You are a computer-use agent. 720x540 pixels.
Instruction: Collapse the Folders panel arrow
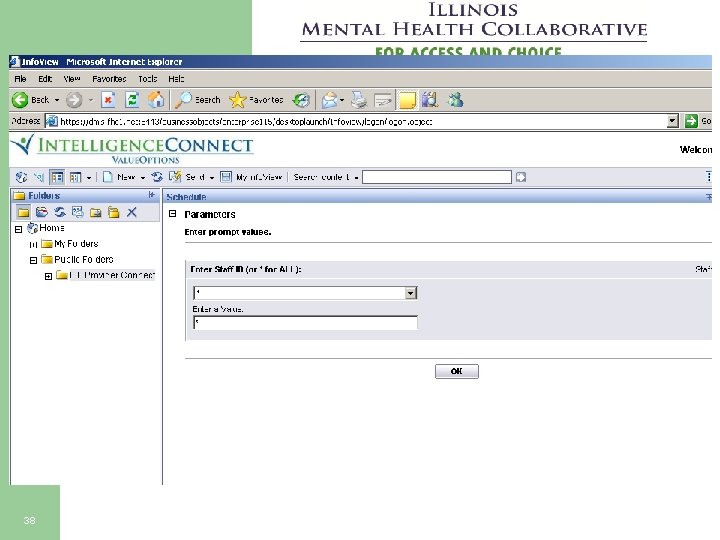(x=152, y=195)
